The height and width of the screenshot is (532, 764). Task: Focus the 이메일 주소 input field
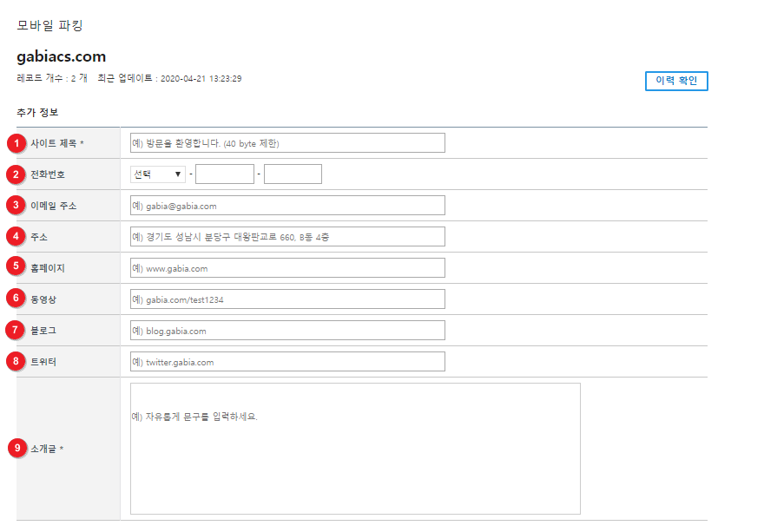coord(287,205)
